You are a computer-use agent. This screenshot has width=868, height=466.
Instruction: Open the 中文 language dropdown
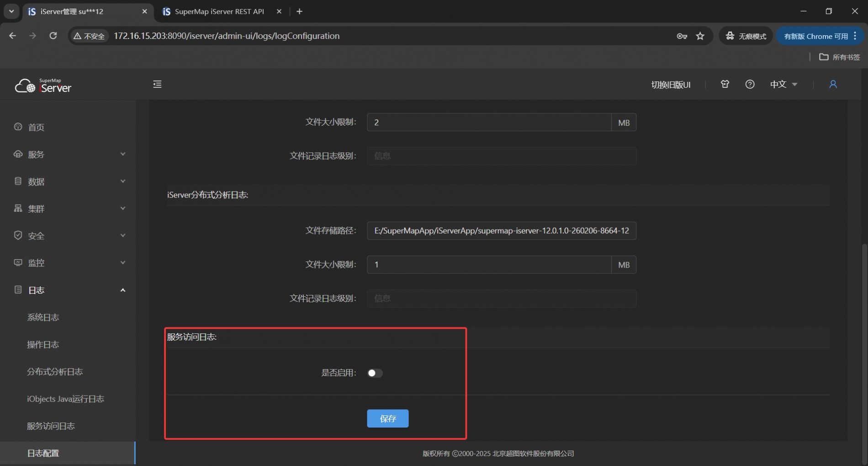click(783, 84)
